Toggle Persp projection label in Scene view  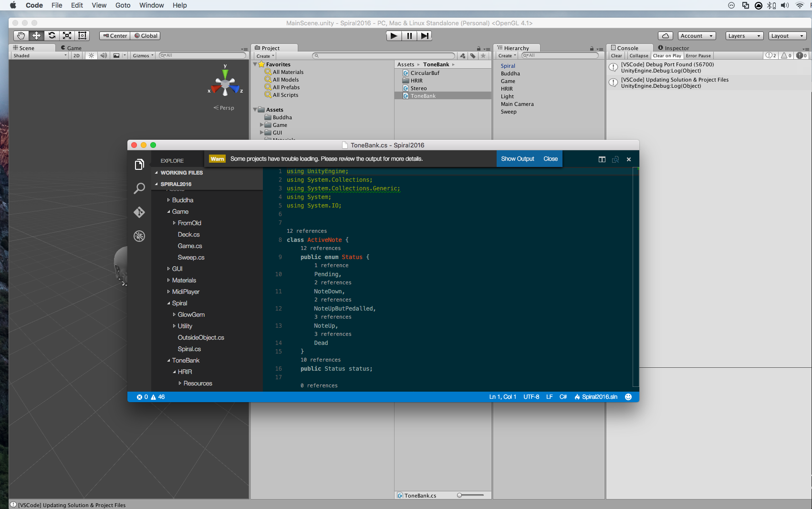click(224, 108)
